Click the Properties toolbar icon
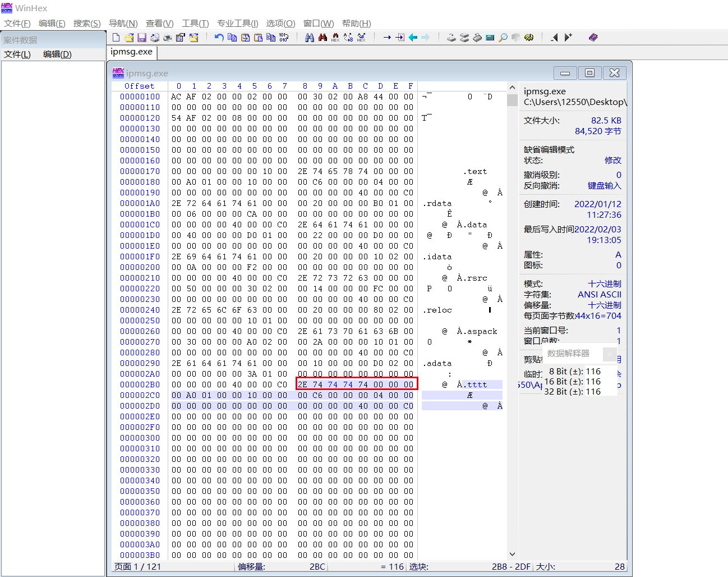The image size is (728, 577). click(180, 38)
